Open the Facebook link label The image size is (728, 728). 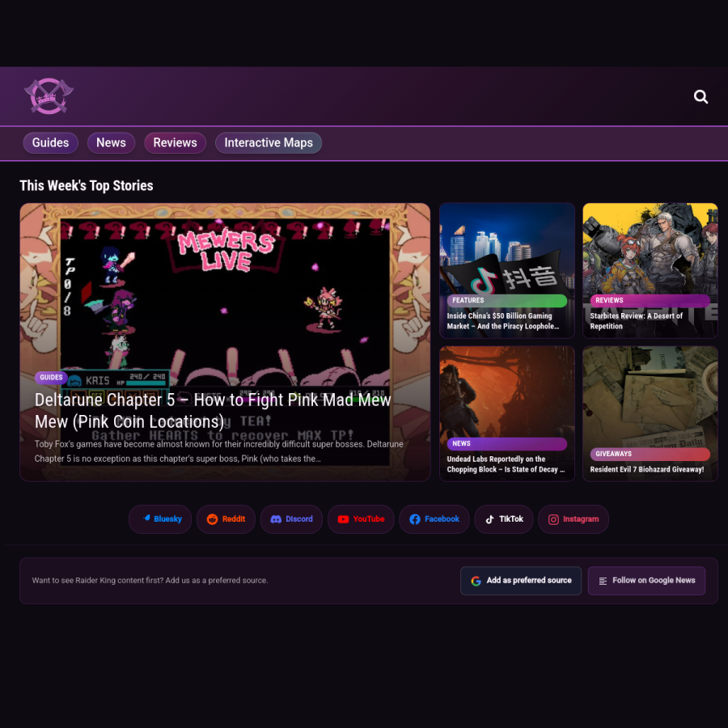click(442, 519)
